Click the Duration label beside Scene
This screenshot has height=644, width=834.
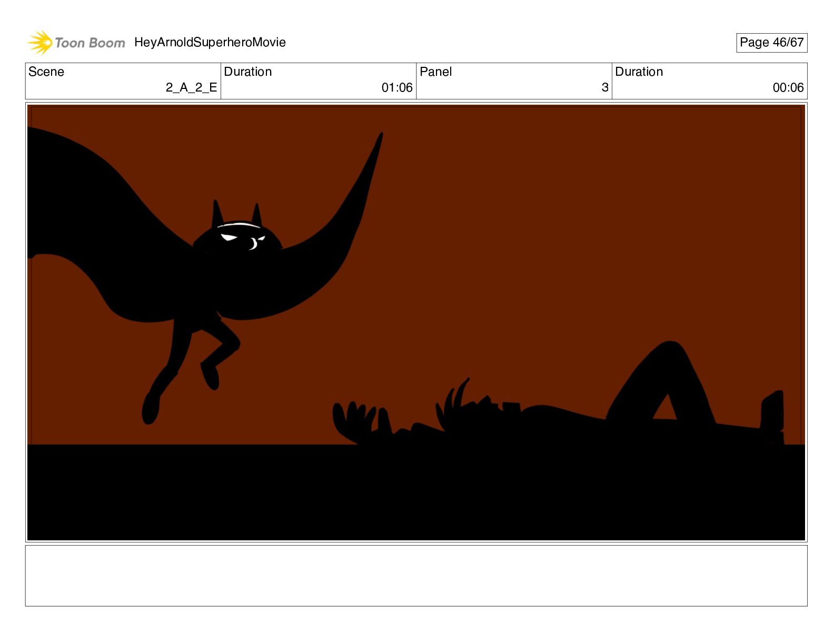click(248, 72)
